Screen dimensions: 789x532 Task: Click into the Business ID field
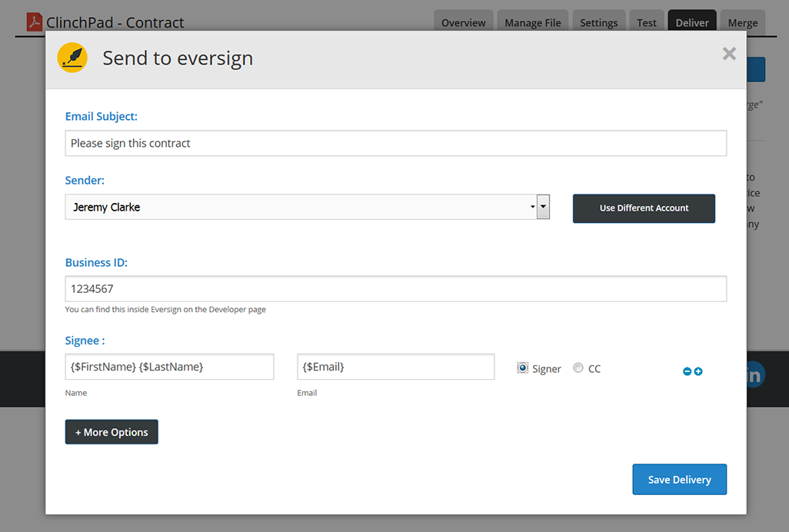395,289
